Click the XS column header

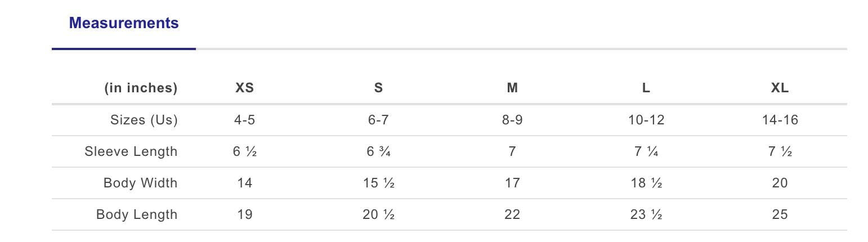pos(244,88)
